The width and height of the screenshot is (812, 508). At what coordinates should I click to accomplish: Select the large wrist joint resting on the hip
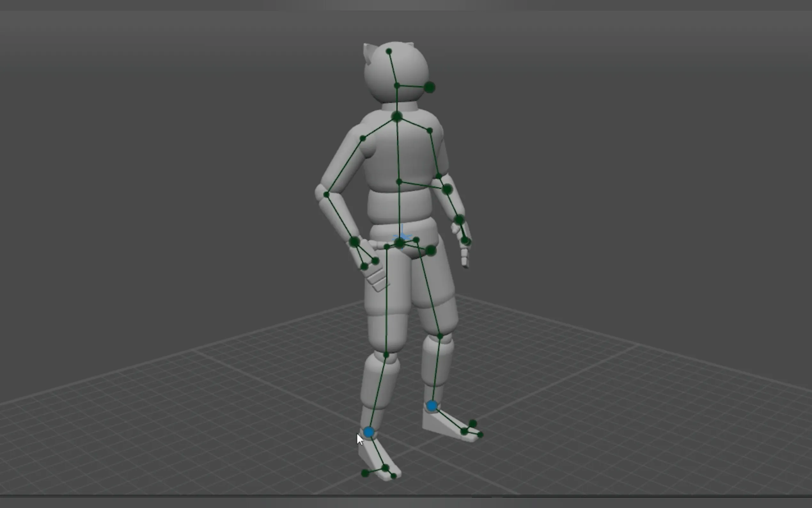click(355, 242)
